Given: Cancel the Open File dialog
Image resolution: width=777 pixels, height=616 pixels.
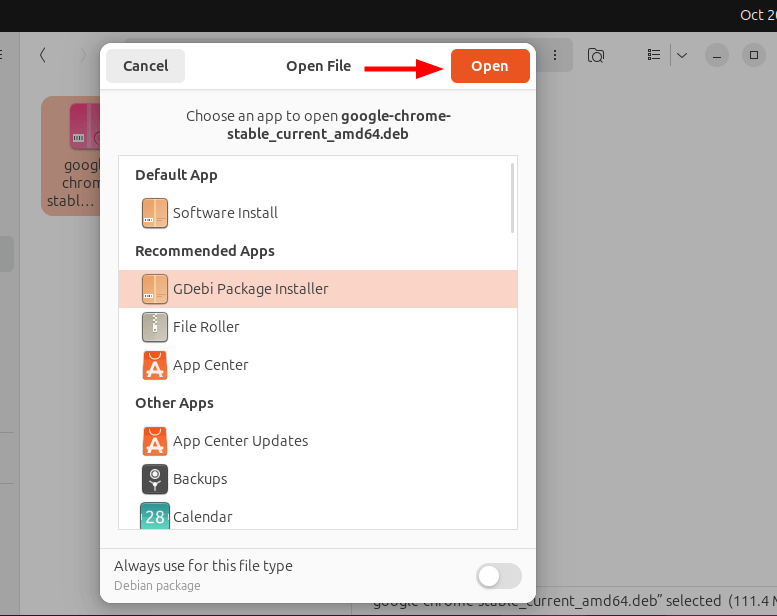Looking at the screenshot, I should (x=145, y=66).
